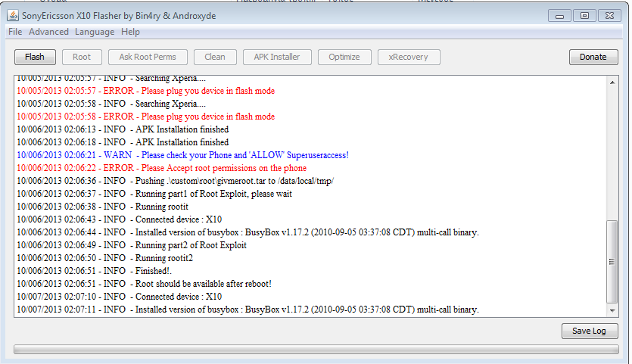
Task: Click the Running rootit2 log line
Action: 104,258
